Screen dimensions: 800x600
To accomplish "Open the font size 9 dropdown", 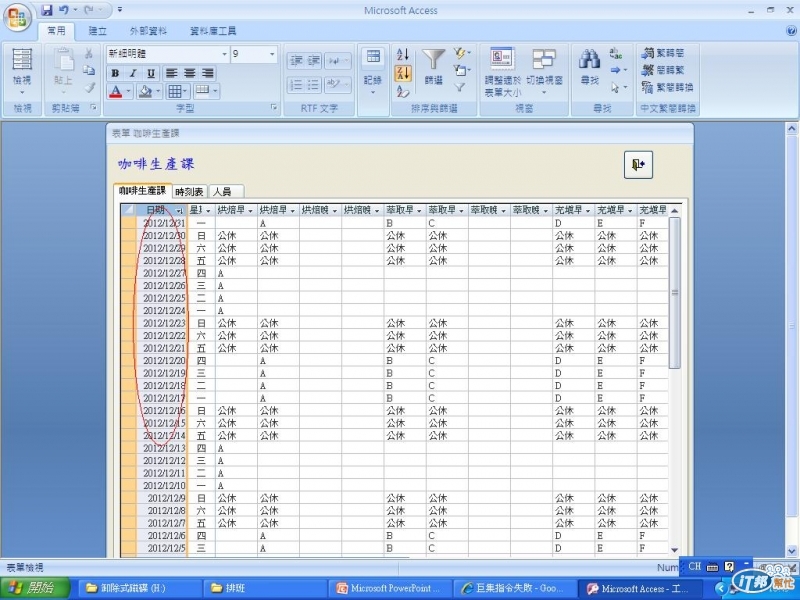I will point(272,54).
